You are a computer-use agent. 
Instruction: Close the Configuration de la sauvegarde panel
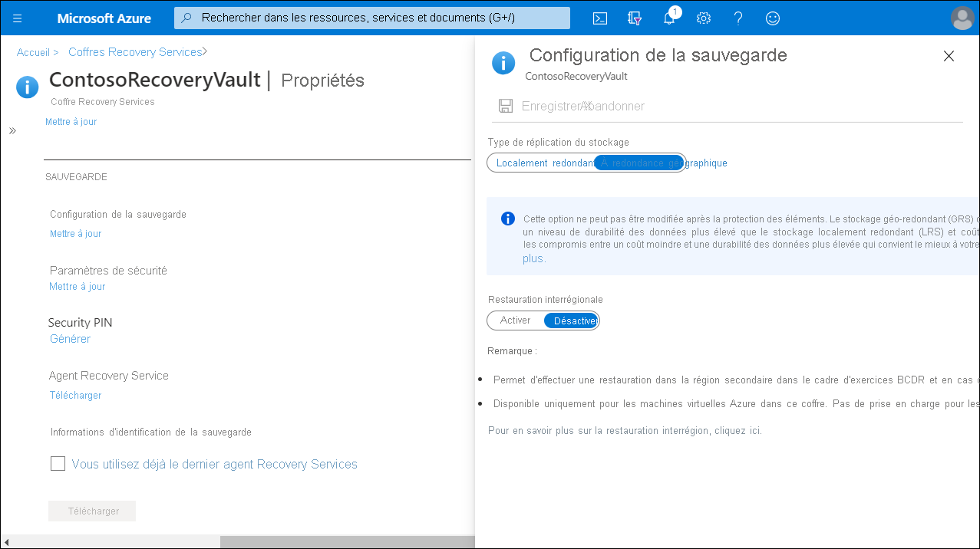[949, 56]
